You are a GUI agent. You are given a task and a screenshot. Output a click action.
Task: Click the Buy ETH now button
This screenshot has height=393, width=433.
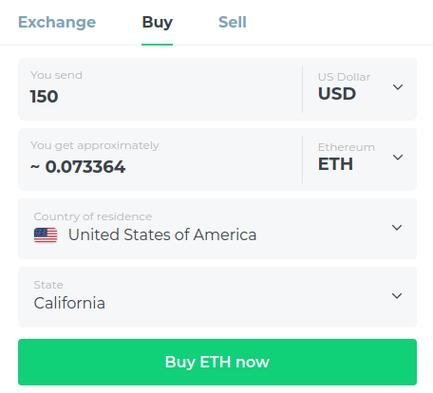(x=217, y=362)
